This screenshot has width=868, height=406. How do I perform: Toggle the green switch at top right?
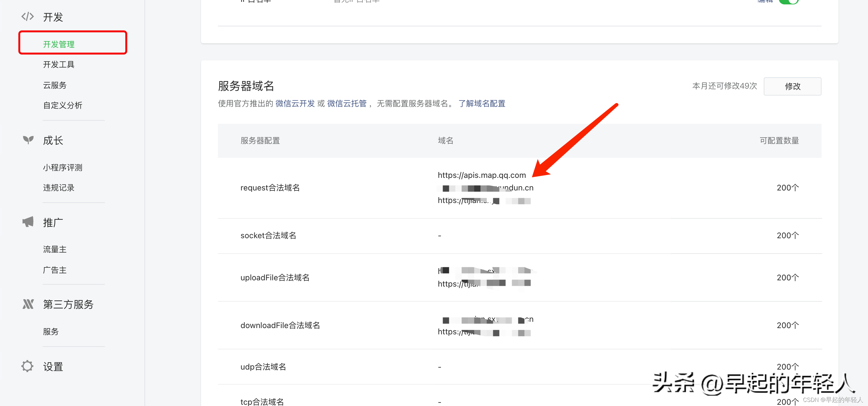(789, 2)
